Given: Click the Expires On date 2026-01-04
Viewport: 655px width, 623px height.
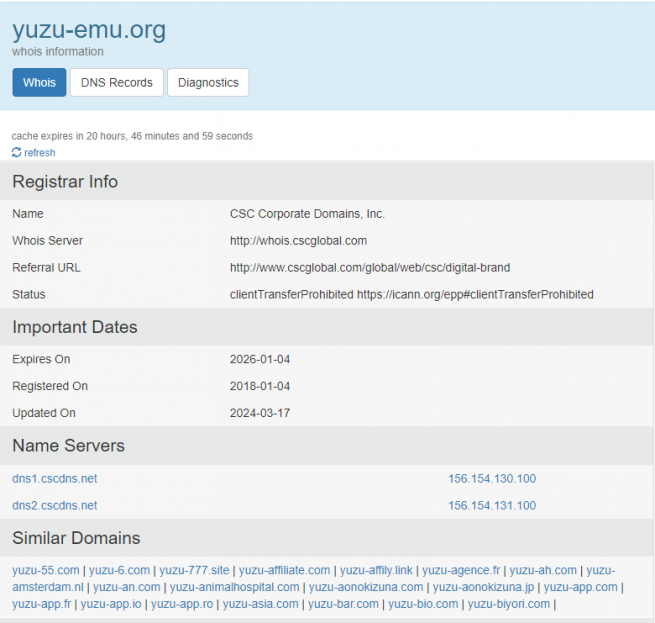Looking at the screenshot, I should pyautogui.click(x=260, y=359).
